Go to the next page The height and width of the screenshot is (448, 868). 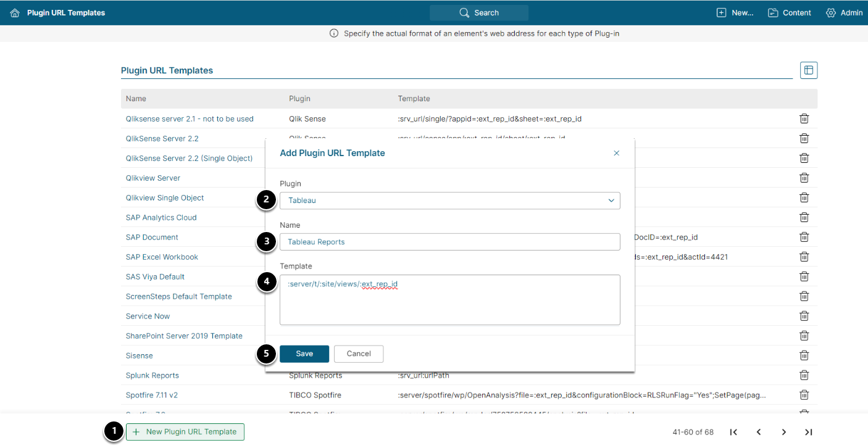783,432
